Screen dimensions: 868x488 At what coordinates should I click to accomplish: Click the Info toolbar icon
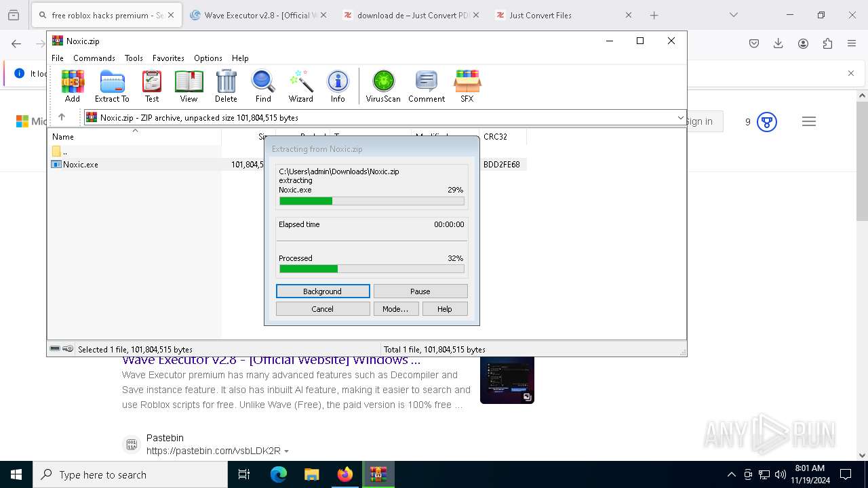tap(338, 86)
